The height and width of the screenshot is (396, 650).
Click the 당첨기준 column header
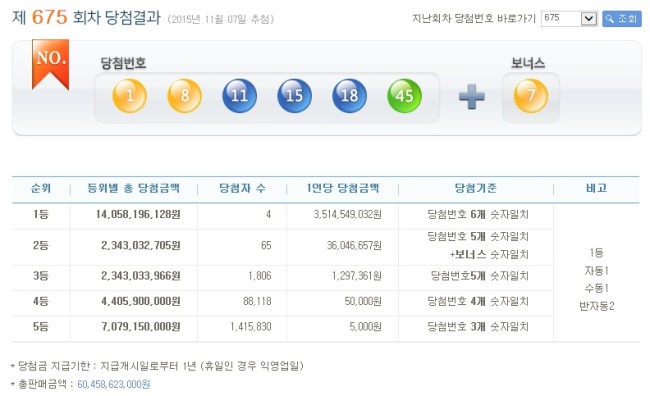coord(475,189)
